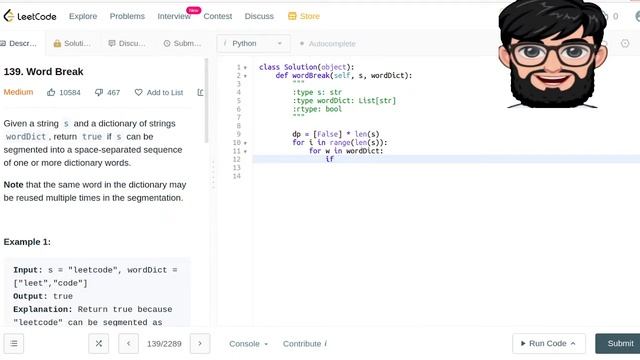Switch to the Description tab
Image resolution: width=640 pixels, height=360 pixels.
[x=19, y=43]
